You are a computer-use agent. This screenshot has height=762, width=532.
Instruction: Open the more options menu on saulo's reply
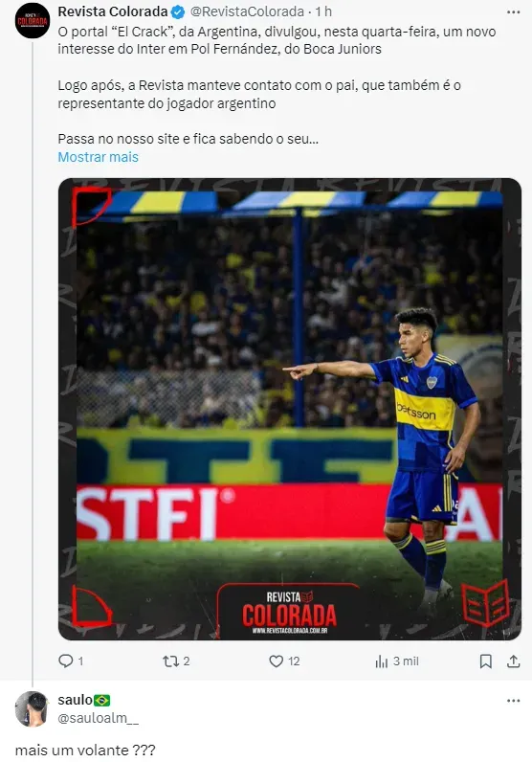click(x=514, y=701)
